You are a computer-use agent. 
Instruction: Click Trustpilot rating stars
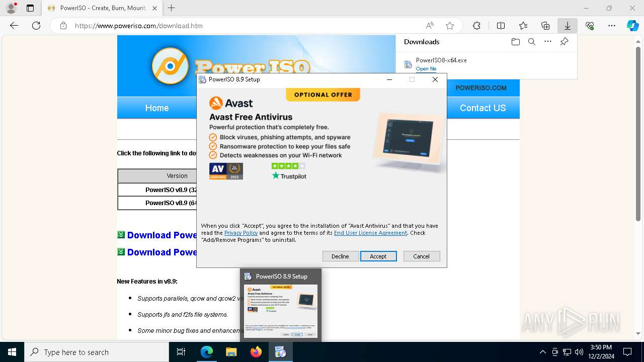[288, 166]
